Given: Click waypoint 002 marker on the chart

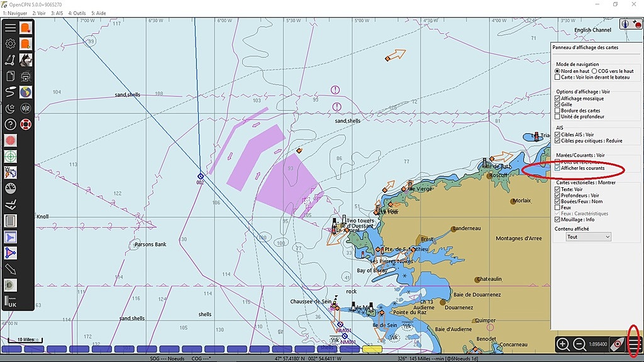Looking at the screenshot, I should 201,177.
